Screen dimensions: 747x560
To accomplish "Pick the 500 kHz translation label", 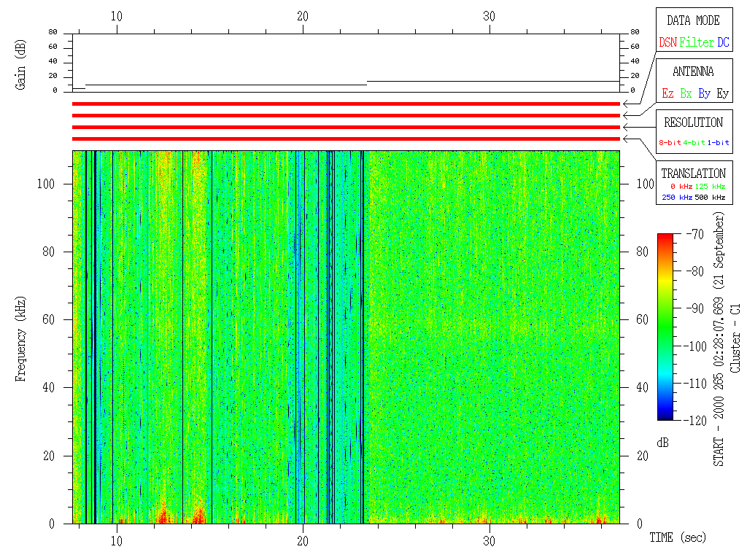I will click(x=711, y=198).
